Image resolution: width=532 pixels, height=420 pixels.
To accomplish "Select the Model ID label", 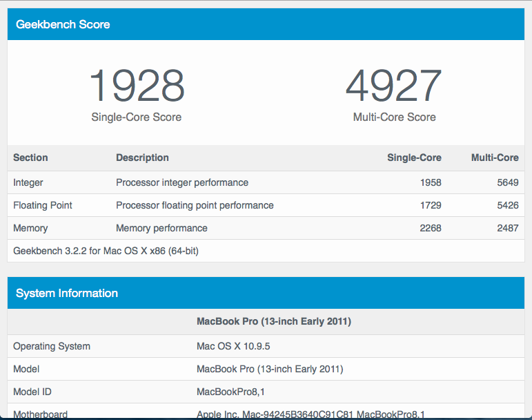I will (x=32, y=392).
